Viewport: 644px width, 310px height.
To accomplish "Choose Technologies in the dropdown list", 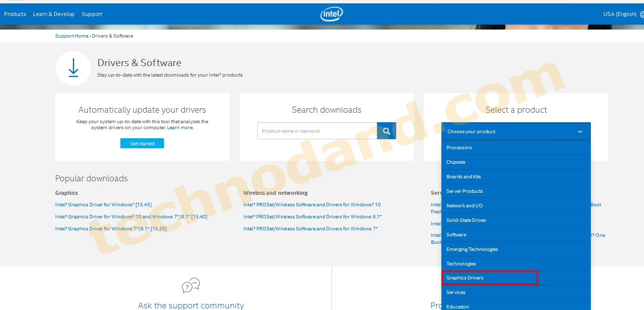I will (516, 264).
